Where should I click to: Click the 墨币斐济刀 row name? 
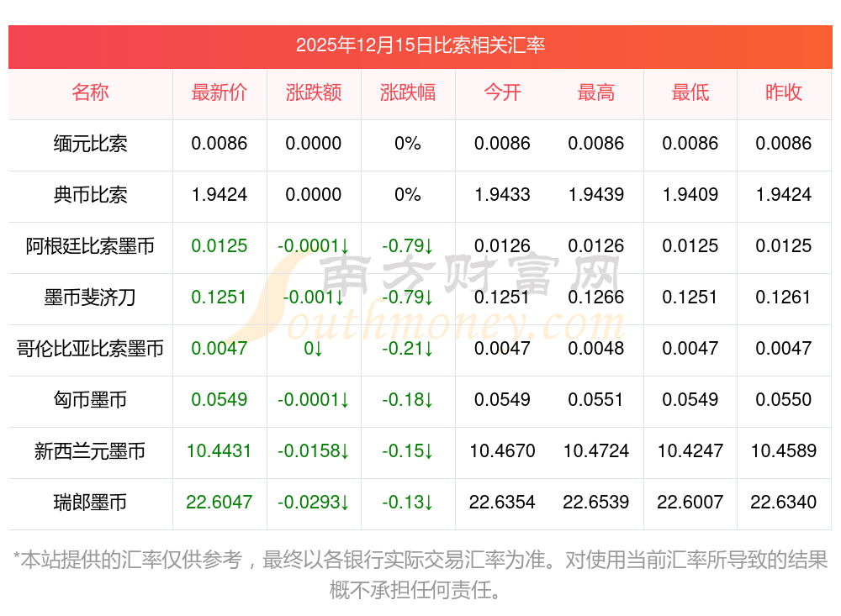pyautogui.click(x=90, y=297)
